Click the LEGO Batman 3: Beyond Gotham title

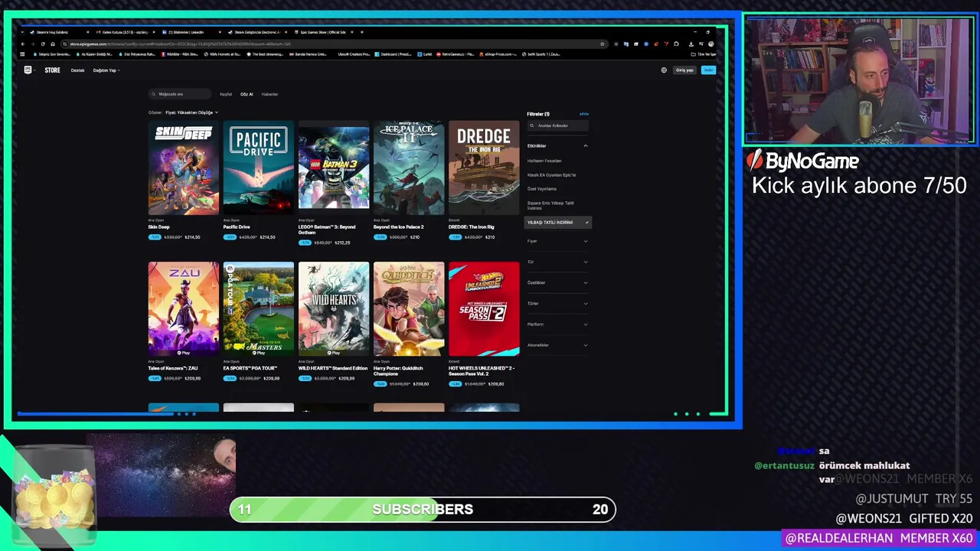click(327, 230)
